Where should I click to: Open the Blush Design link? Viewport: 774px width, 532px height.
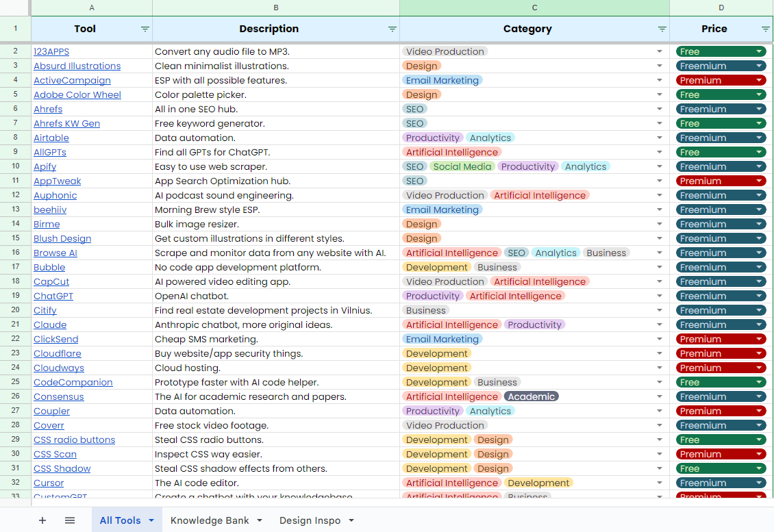click(62, 238)
